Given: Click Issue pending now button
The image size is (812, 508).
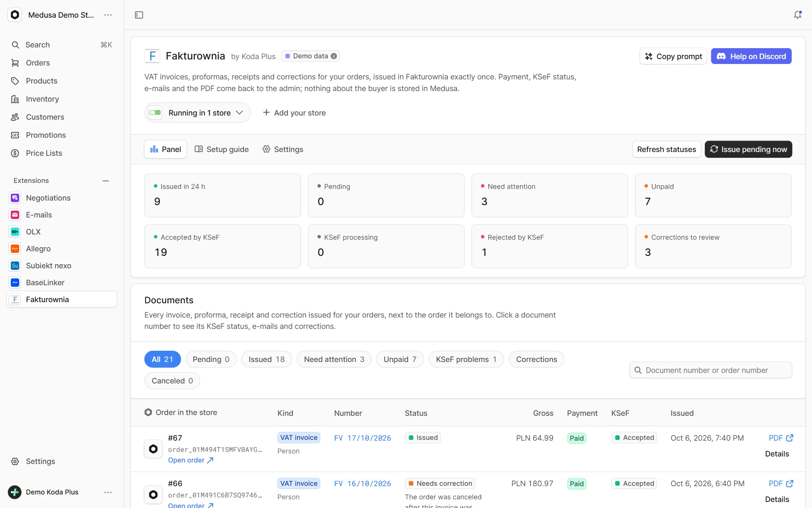Looking at the screenshot, I should pos(748,149).
